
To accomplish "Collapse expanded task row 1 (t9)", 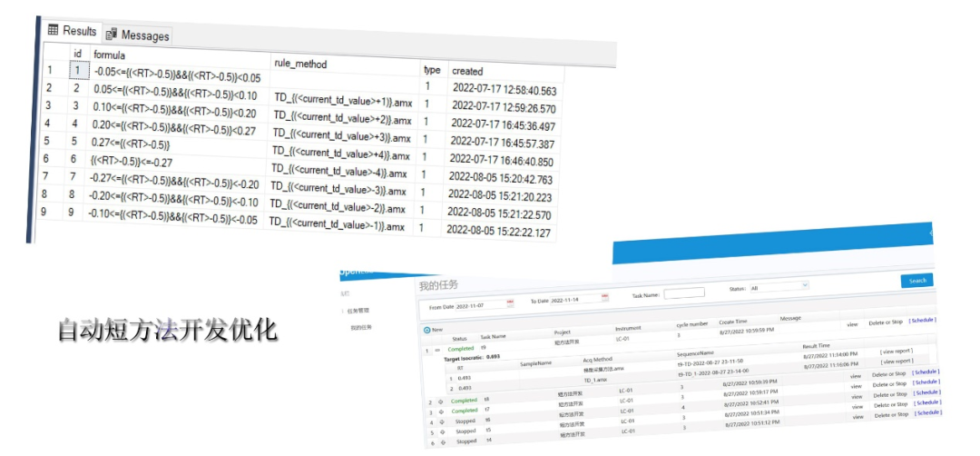I will (436, 351).
